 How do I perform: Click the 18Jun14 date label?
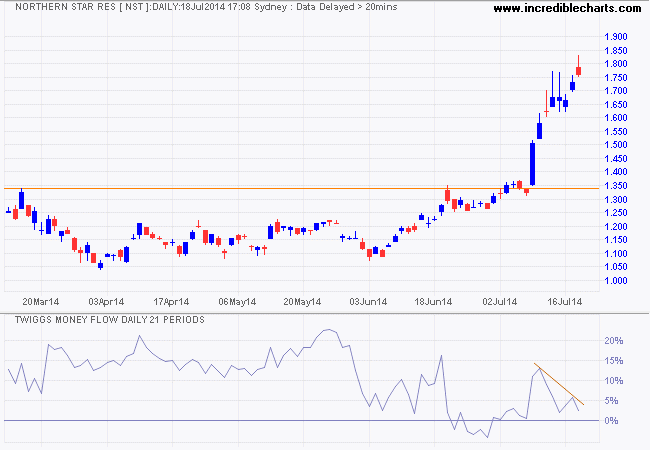point(433,302)
